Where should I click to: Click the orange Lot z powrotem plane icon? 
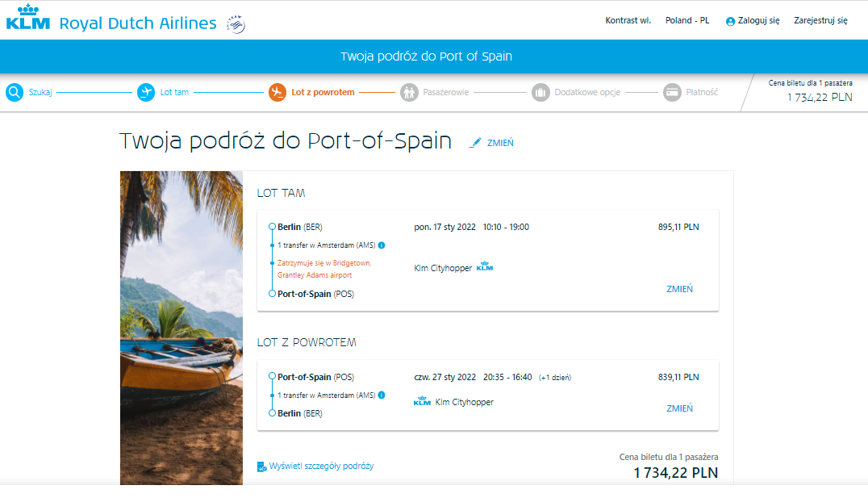(278, 92)
